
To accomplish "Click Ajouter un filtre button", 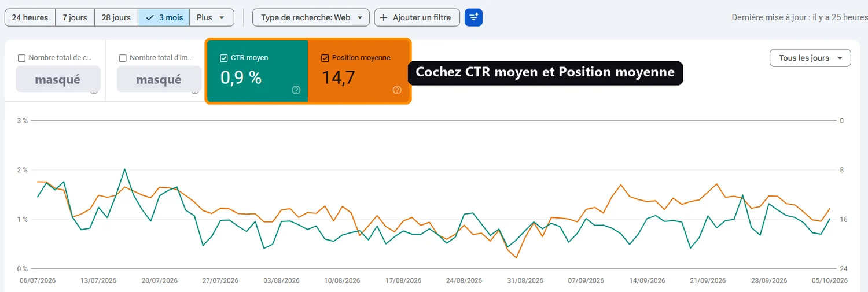I will (x=417, y=17).
